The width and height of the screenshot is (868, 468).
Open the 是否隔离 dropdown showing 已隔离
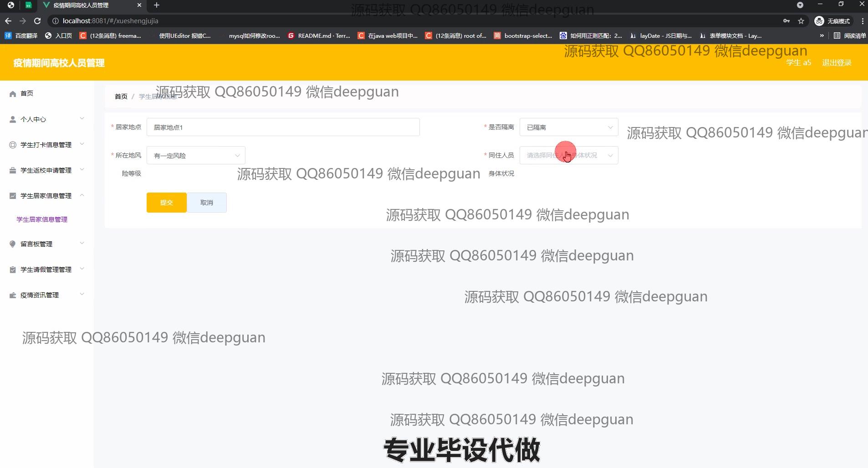(569, 127)
